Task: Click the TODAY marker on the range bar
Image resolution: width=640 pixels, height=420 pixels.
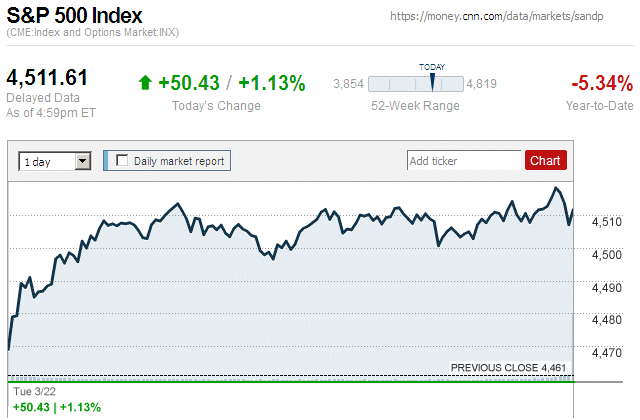Action: click(x=432, y=81)
